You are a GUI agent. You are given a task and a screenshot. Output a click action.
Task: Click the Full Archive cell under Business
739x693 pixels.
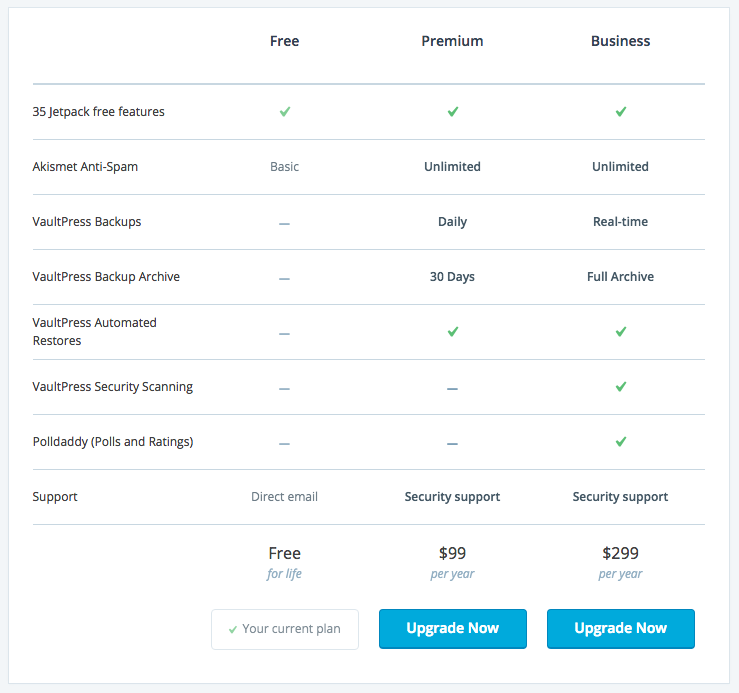click(620, 277)
